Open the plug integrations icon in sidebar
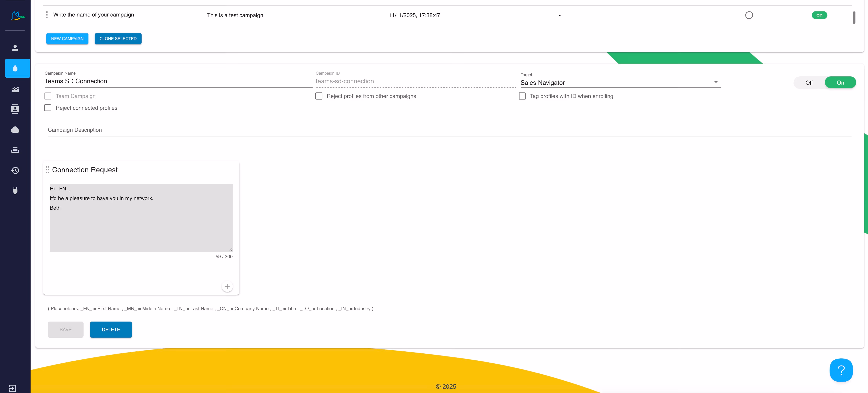This screenshot has height=393, width=868. coord(15,191)
